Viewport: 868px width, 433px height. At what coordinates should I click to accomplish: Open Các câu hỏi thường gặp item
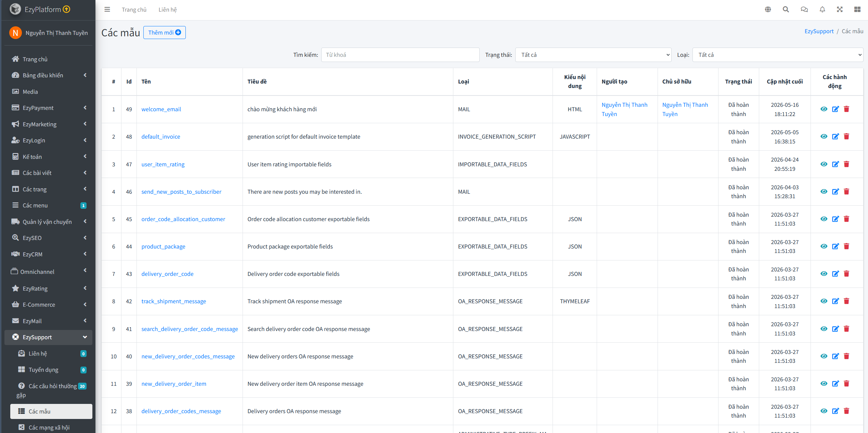click(51, 391)
